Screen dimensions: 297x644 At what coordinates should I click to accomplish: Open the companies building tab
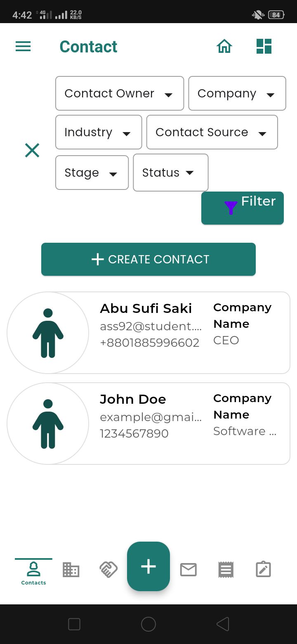[x=71, y=570]
